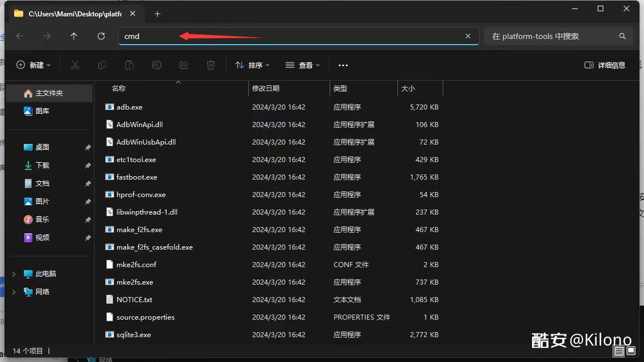Click the search platform-tools input box

[551, 36]
